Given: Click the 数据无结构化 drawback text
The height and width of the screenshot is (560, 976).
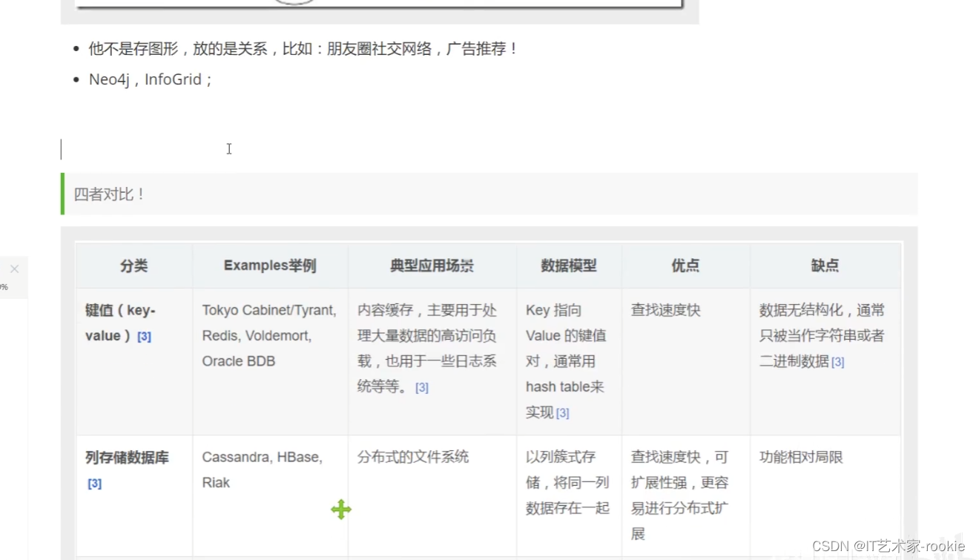Looking at the screenshot, I should coord(822,336).
